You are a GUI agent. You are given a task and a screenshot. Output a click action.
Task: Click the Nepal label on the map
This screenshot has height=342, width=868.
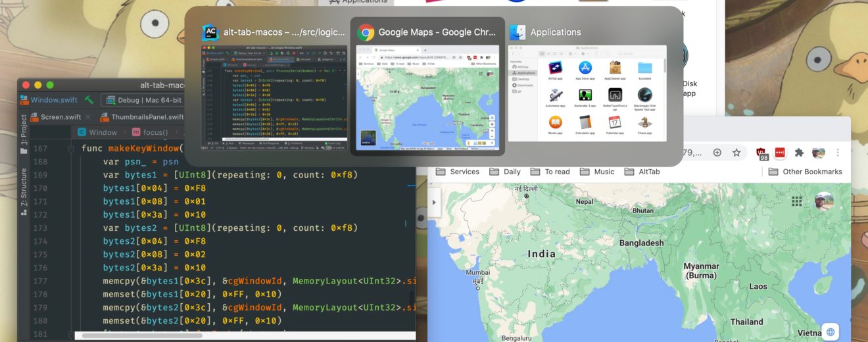[584, 201]
